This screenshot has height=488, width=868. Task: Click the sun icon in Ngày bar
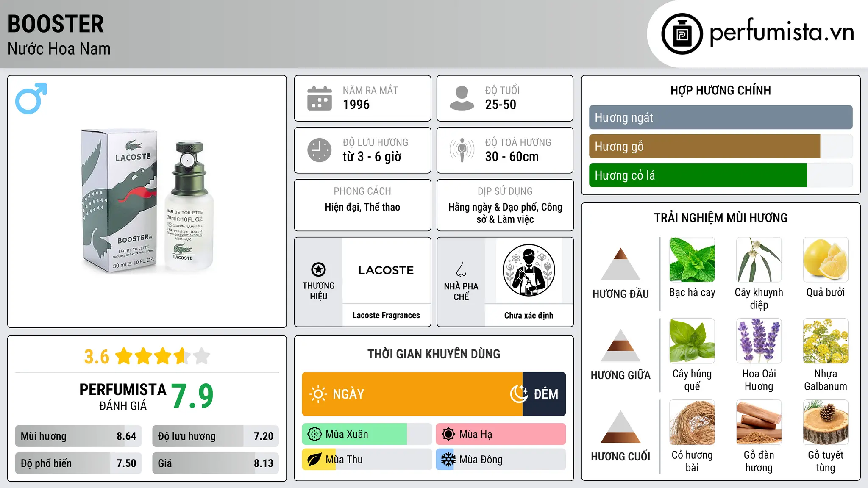[318, 394]
